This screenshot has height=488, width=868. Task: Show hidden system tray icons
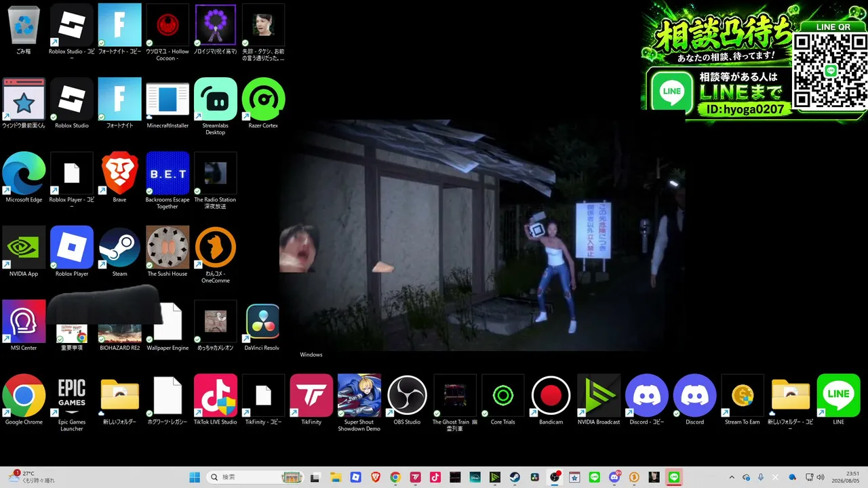pyautogui.click(x=732, y=477)
